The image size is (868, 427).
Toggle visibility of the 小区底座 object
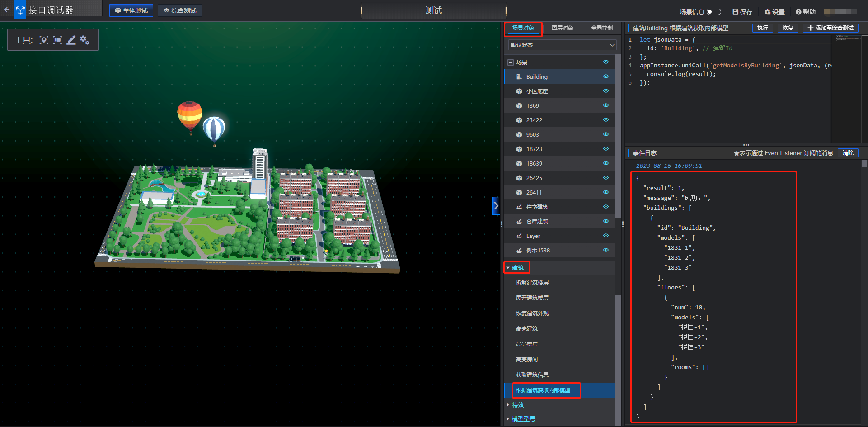tap(605, 91)
